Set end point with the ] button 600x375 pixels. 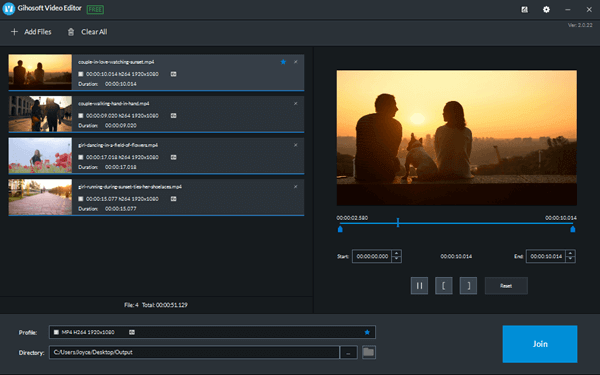coord(468,286)
